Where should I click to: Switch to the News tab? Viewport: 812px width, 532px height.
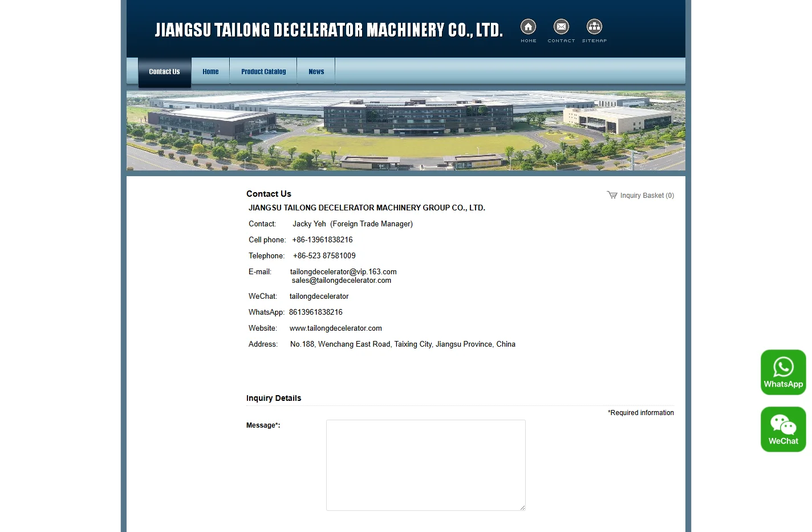coord(316,72)
